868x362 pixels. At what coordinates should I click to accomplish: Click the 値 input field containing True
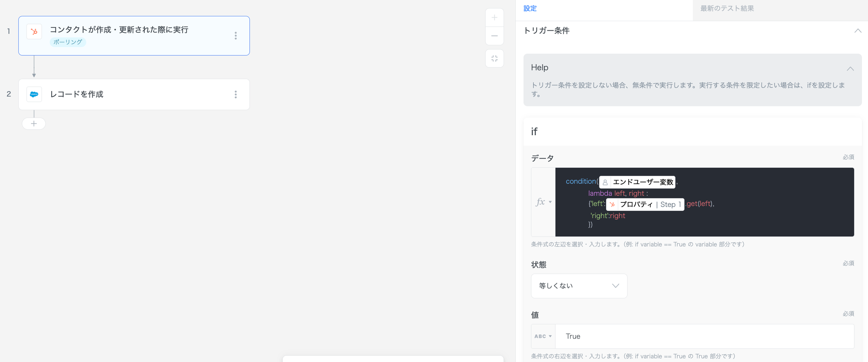tap(704, 336)
